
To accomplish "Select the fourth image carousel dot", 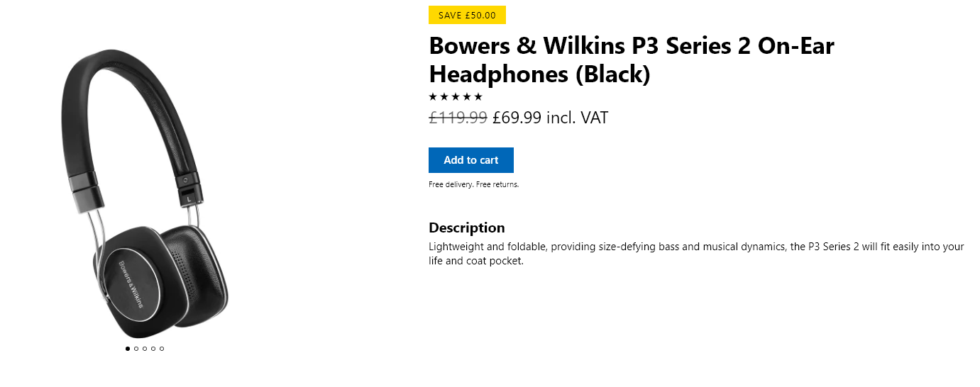I will (153, 349).
